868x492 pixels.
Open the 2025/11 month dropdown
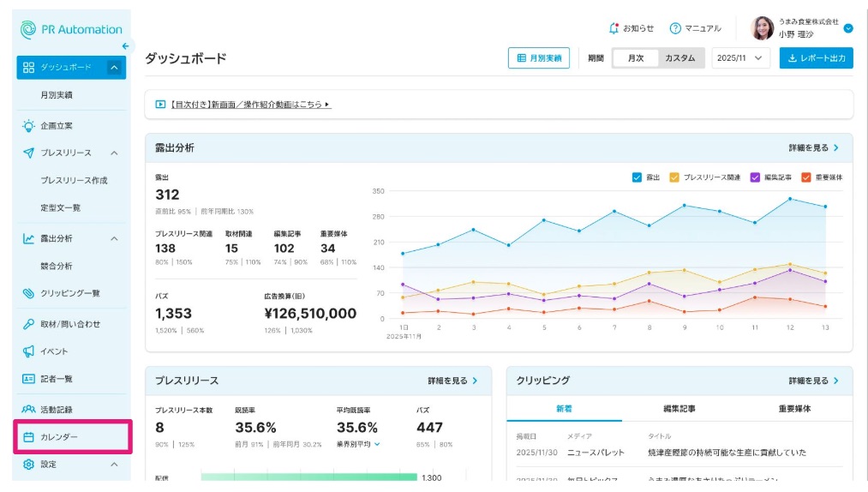[739, 58]
